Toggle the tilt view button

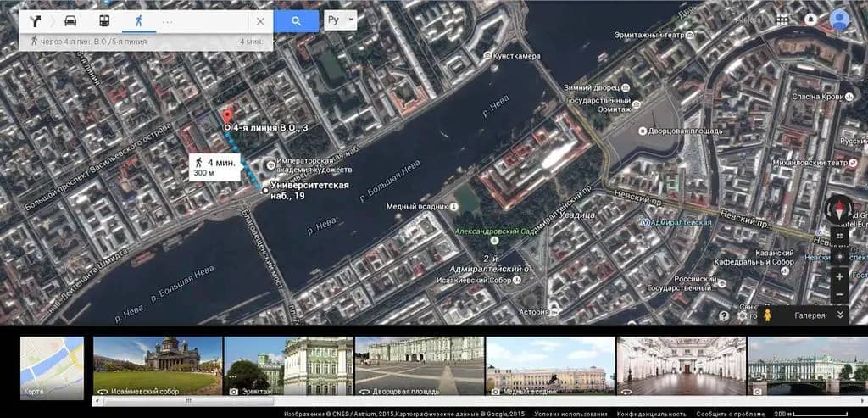click(840, 236)
